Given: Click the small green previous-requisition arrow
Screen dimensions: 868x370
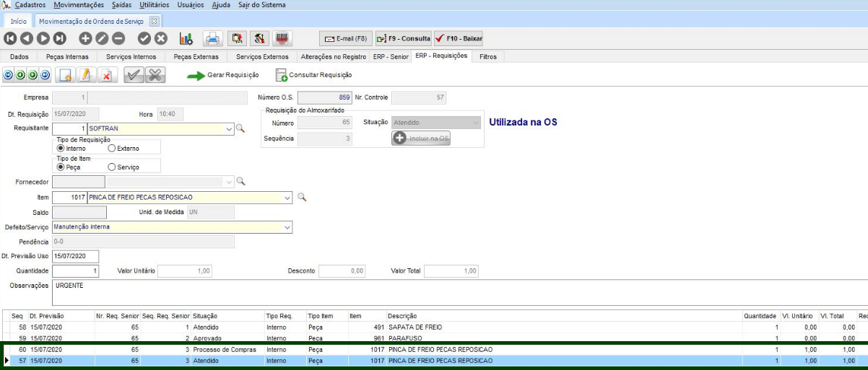Looking at the screenshot, I should [20, 74].
